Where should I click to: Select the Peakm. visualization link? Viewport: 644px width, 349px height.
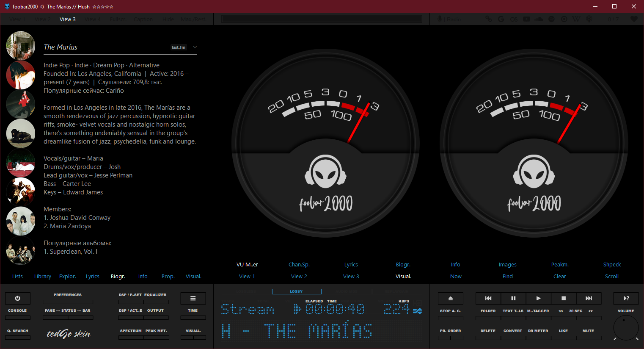[x=559, y=264]
